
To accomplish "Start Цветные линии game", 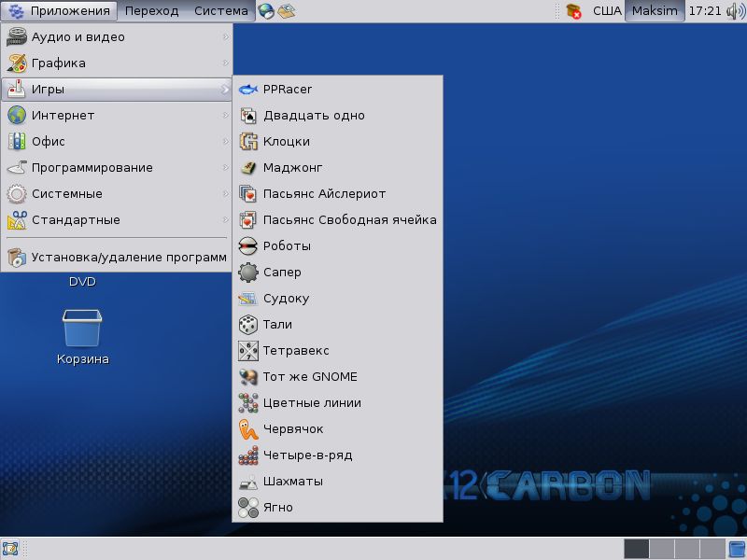I will (337, 403).
